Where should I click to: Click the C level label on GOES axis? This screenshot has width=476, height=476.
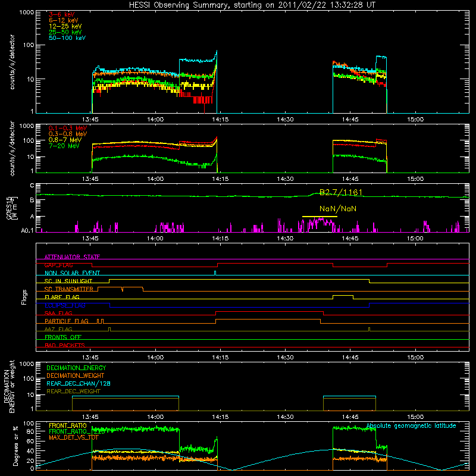point(32,185)
